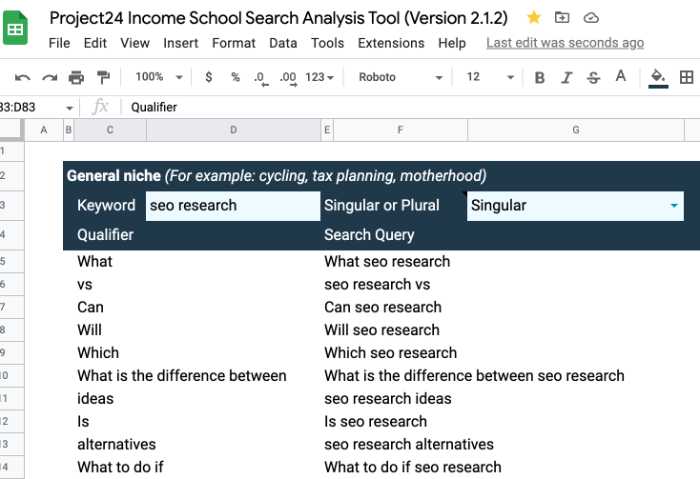This screenshot has height=479, width=700.
Task: Open the File menu
Action: (x=59, y=43)
